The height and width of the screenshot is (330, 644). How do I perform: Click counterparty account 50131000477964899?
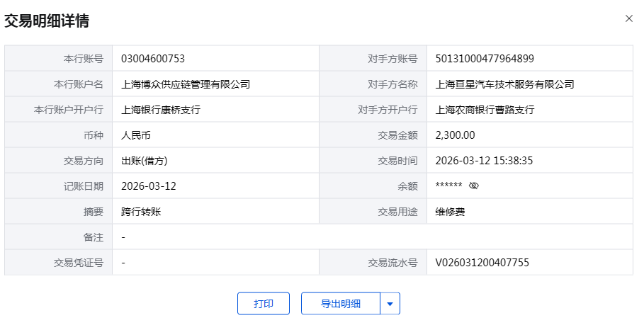click(485, 59)
